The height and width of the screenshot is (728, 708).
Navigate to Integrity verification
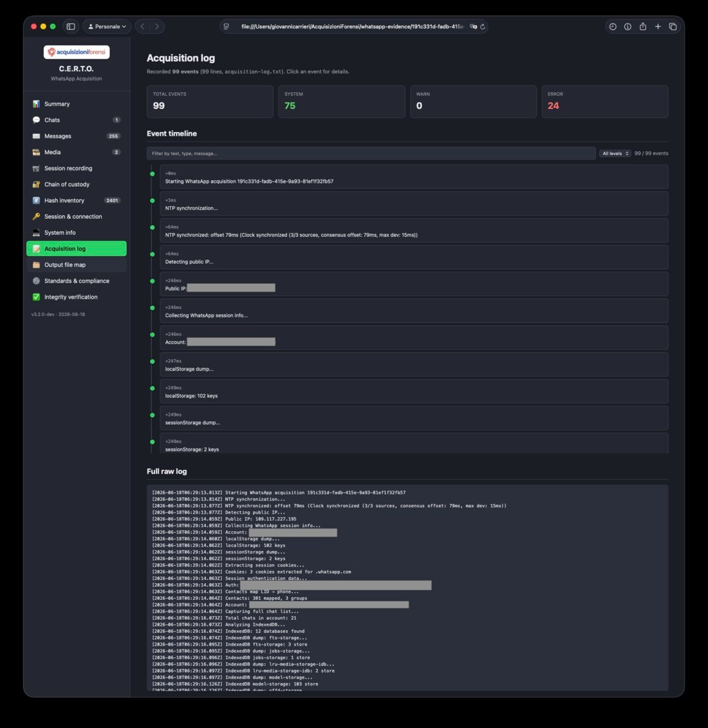click(77, 297)
